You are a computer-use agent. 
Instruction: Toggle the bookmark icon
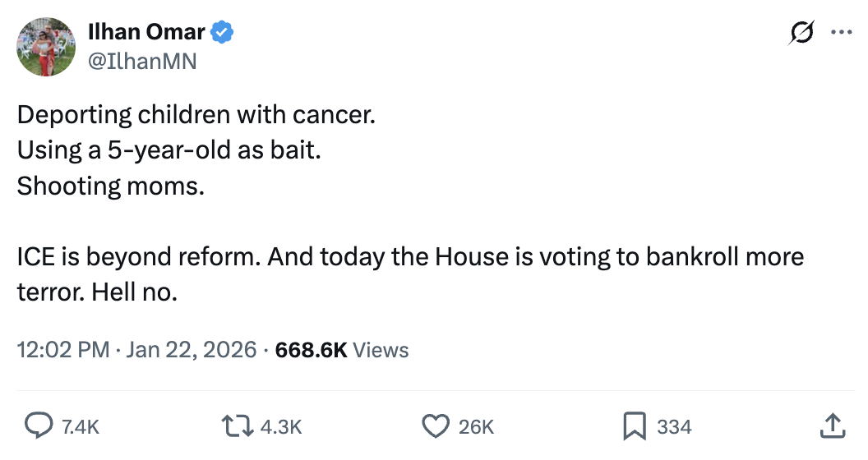[x=634, y=425]
